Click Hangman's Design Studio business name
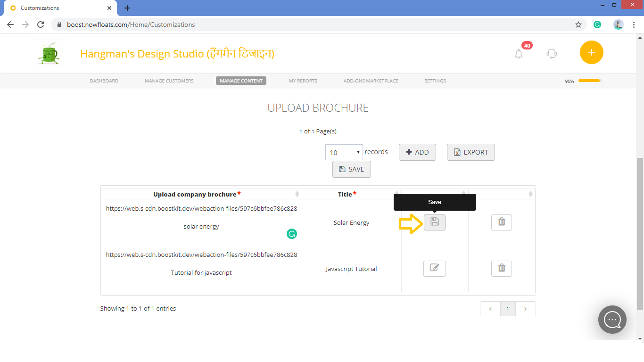644x362 pixels. (177, 54)
